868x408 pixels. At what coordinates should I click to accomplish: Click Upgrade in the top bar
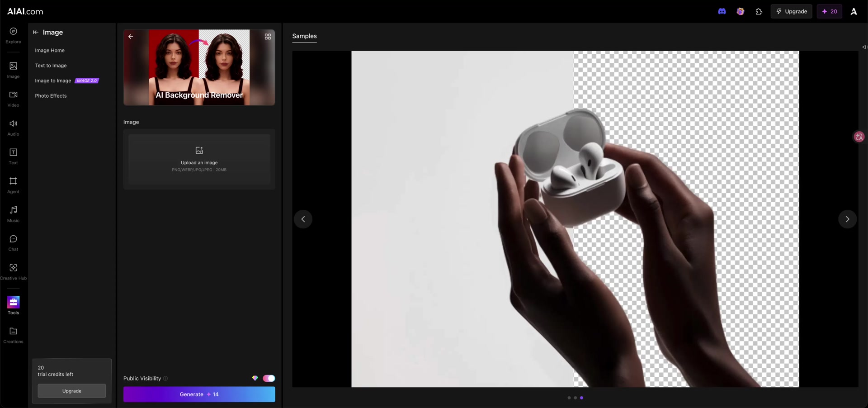[x=791, y=11]
